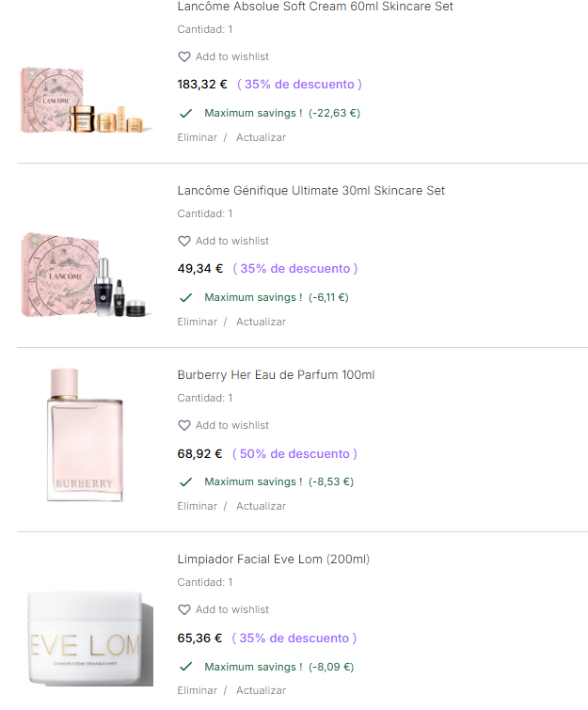The width and height of the screenshot is (588, 710).
Task: Click savings checkmark icon for Burberry Her
Action: [185, 481]
